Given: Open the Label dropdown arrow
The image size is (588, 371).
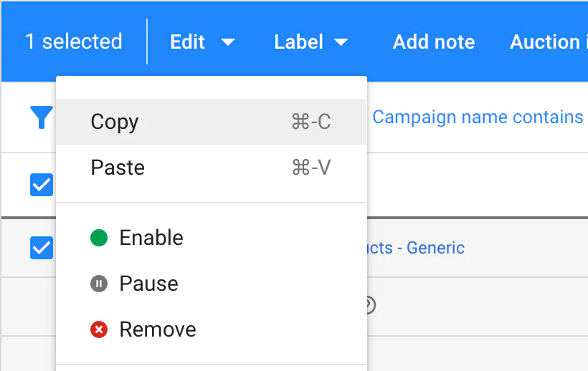Looking at the screenshot, I should pos(341,42).
